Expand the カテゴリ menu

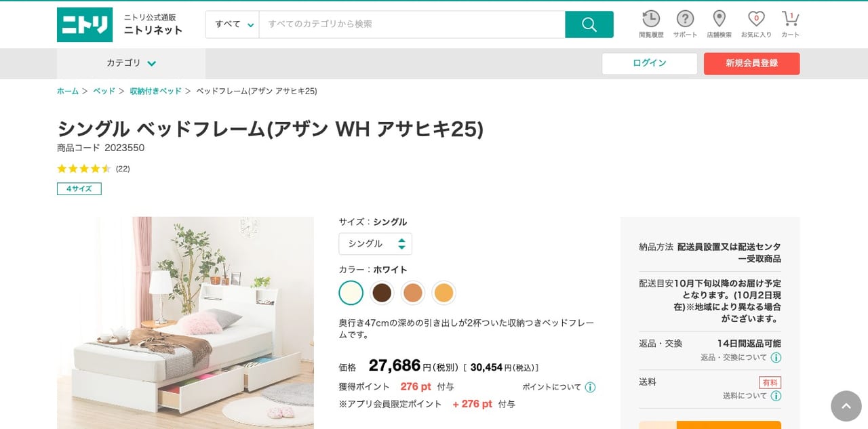pyautogui.click(x=131, y=63)
